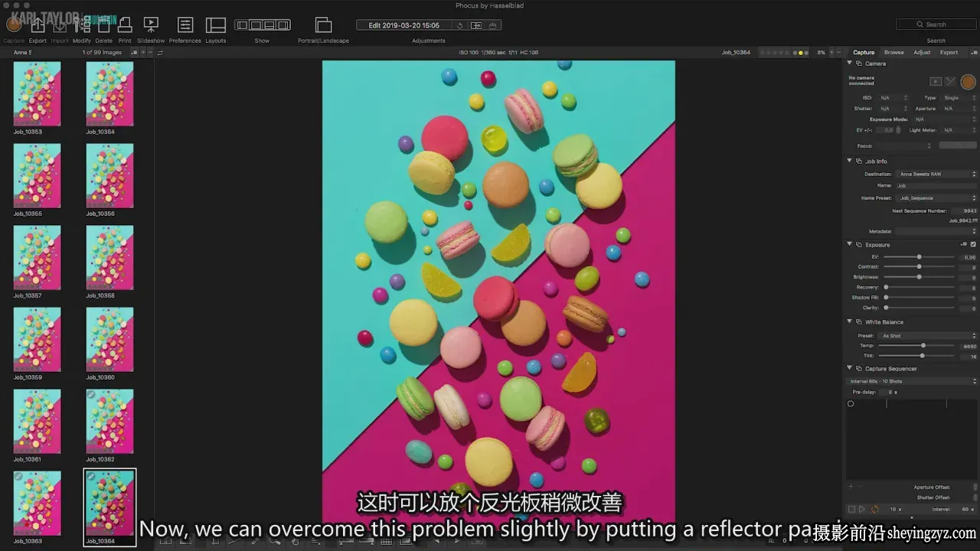
Task: Click the compare adjustments icon
Action: (476, 25)
